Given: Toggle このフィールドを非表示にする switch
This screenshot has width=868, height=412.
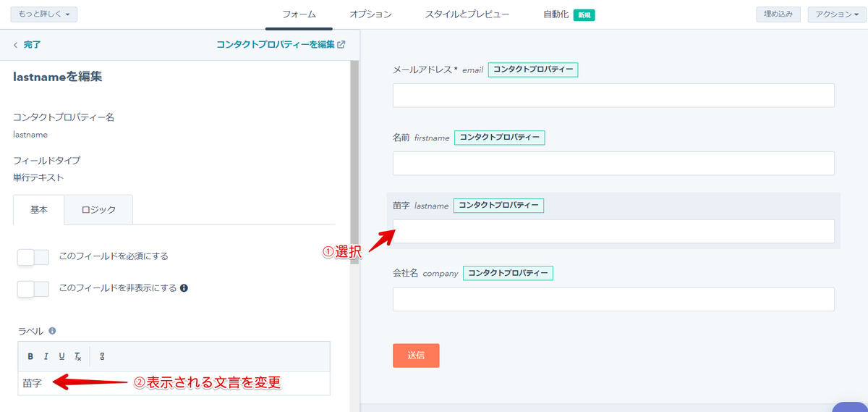Looking at the screenshot, I should click(x=33, y=289).
